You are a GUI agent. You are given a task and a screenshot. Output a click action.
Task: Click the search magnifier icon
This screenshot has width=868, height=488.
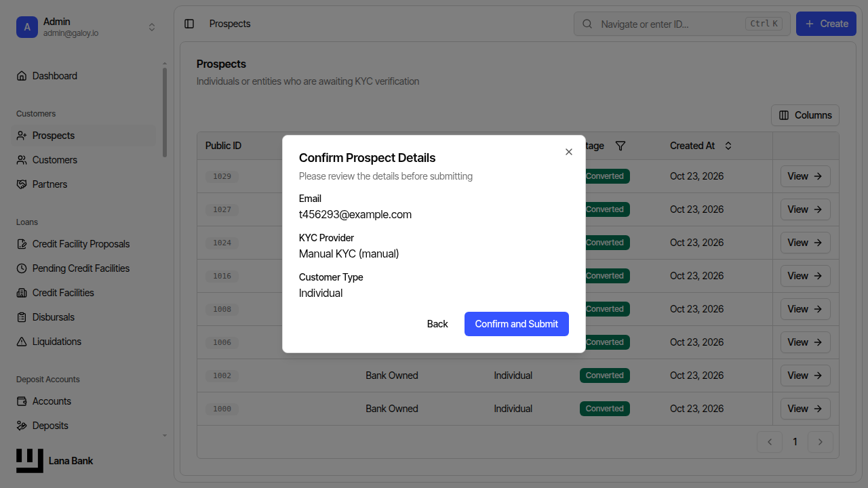[x=587, y=24]
